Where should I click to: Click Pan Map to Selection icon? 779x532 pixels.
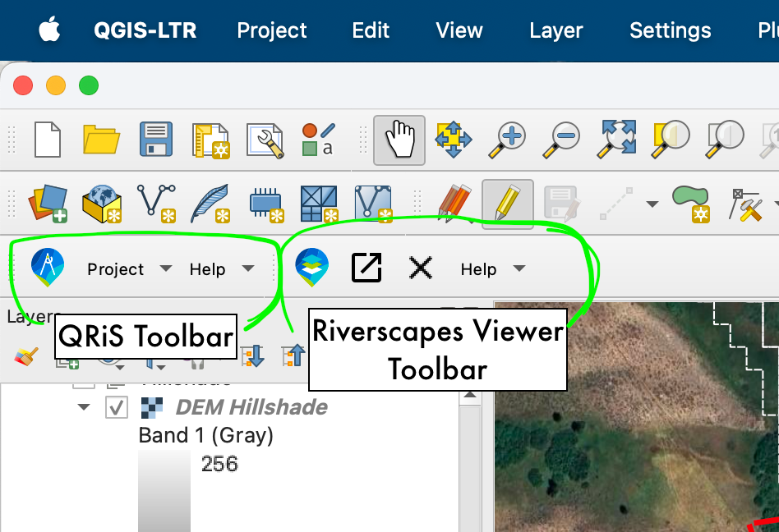(x=453, y=140)
